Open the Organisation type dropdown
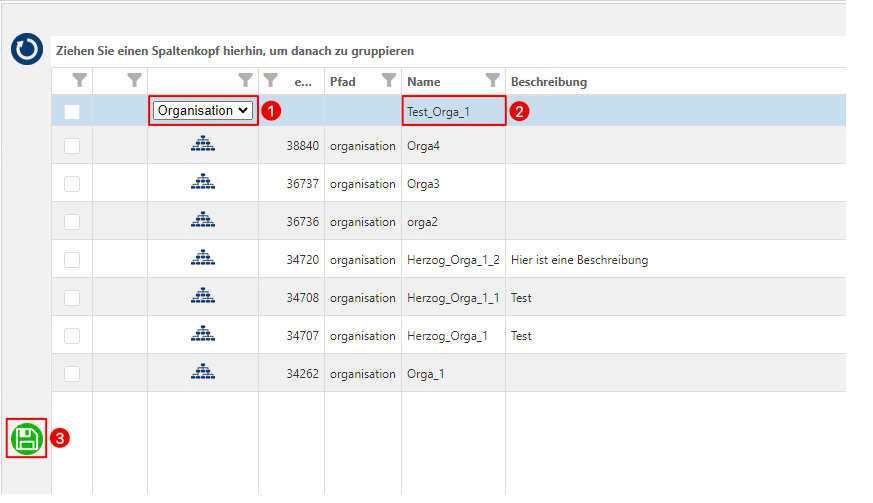873x503 pixels. [x=203, y=110]
